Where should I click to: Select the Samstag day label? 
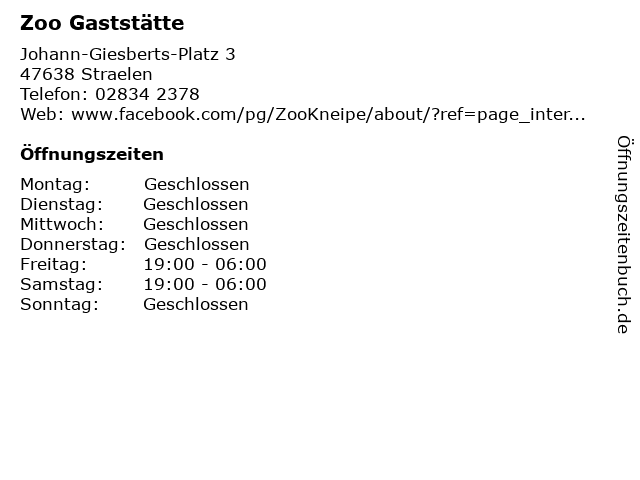62,284
